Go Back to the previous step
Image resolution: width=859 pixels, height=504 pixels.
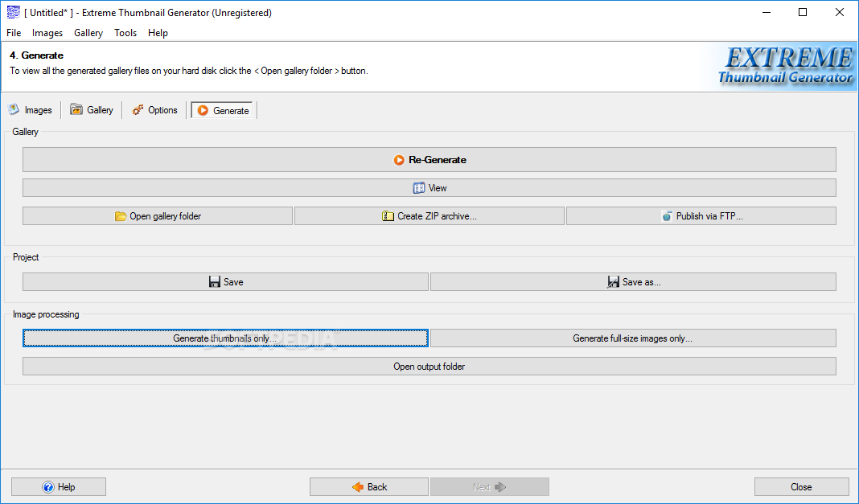(368, 487)
